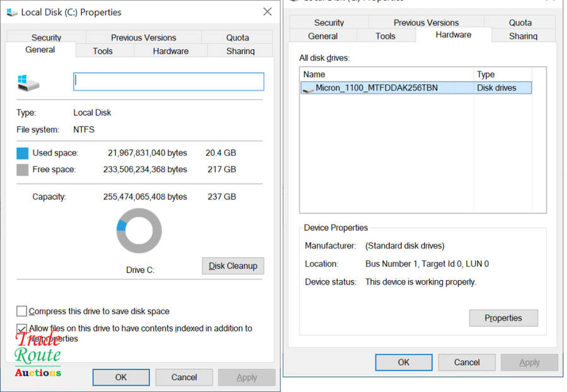
Task: Click the Disk Cleanup button
Action: 233,266
